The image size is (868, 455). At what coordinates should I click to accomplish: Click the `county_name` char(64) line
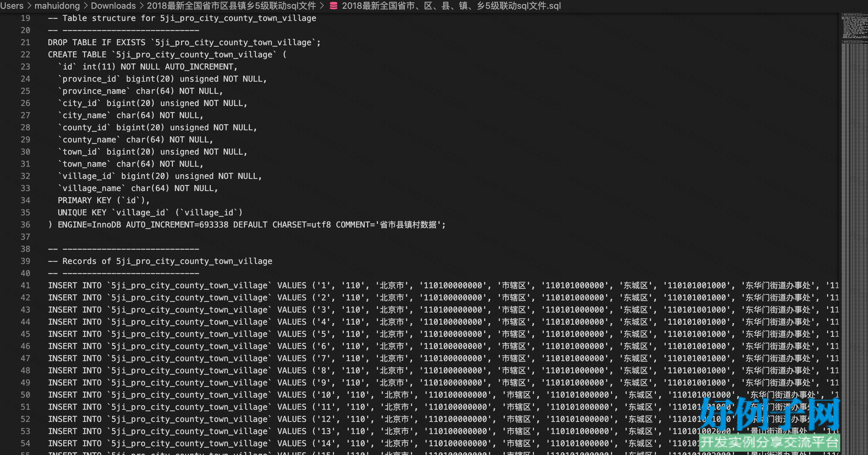pos(135,140)
